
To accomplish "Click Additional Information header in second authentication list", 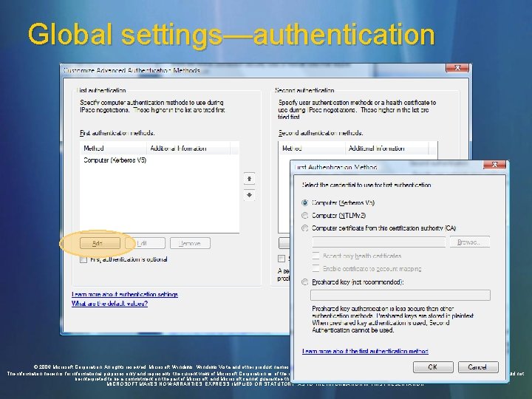I will coord(387,149).
